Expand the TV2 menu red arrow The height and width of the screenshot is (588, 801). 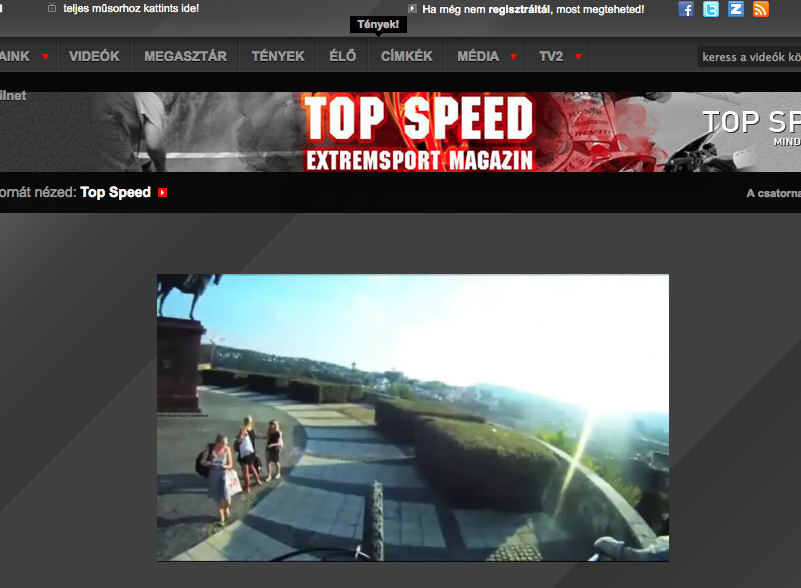pyautogui.click(x=578, y=57)
